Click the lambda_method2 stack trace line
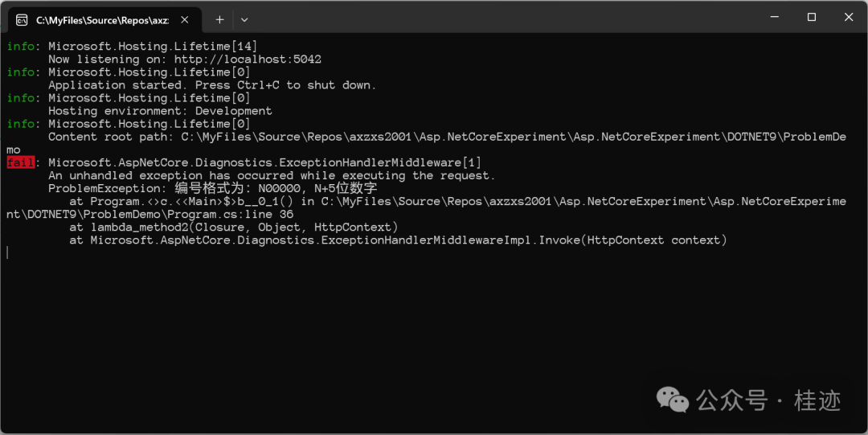 point(234,228)
